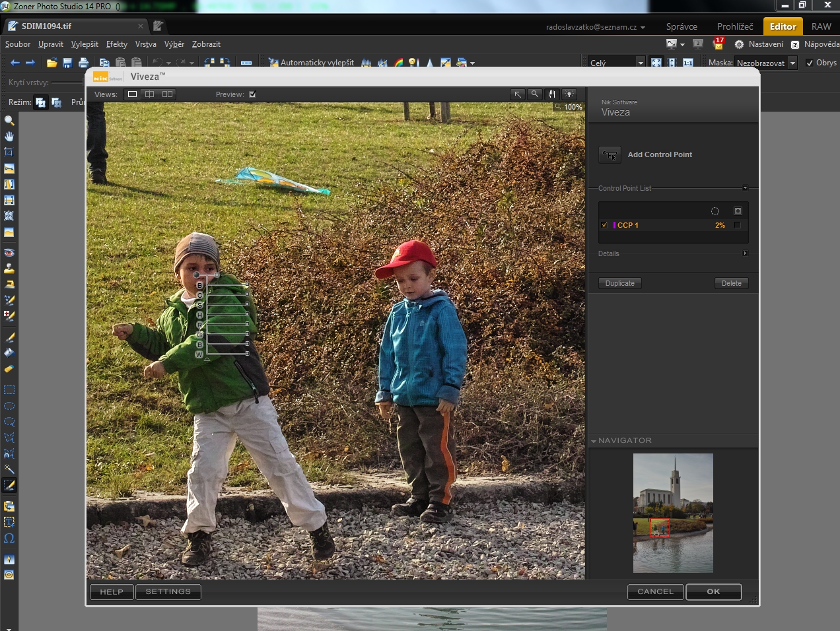Switch to split preview view mode

150,94
